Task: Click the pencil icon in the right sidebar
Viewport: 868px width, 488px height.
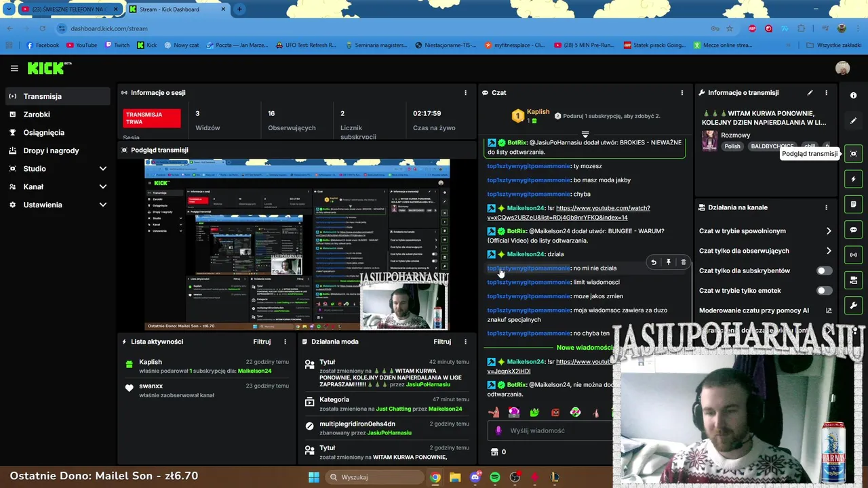Action: click(854, 121)
